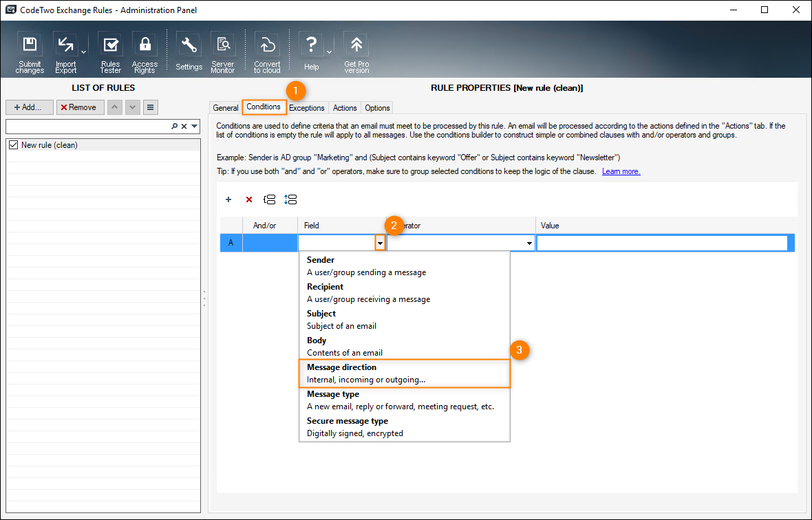Clear the rules search with X icon
The image size is (812, 520).
pyautogui.click(x=184, y=127)
